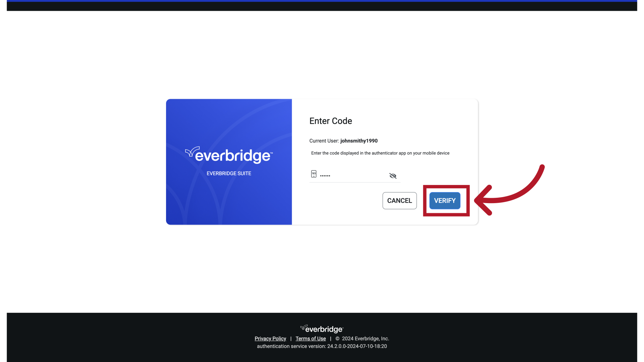This screenshot has height=362, width=644.
Task: Click the Everbridge footer logo
Action: [321, 329]
